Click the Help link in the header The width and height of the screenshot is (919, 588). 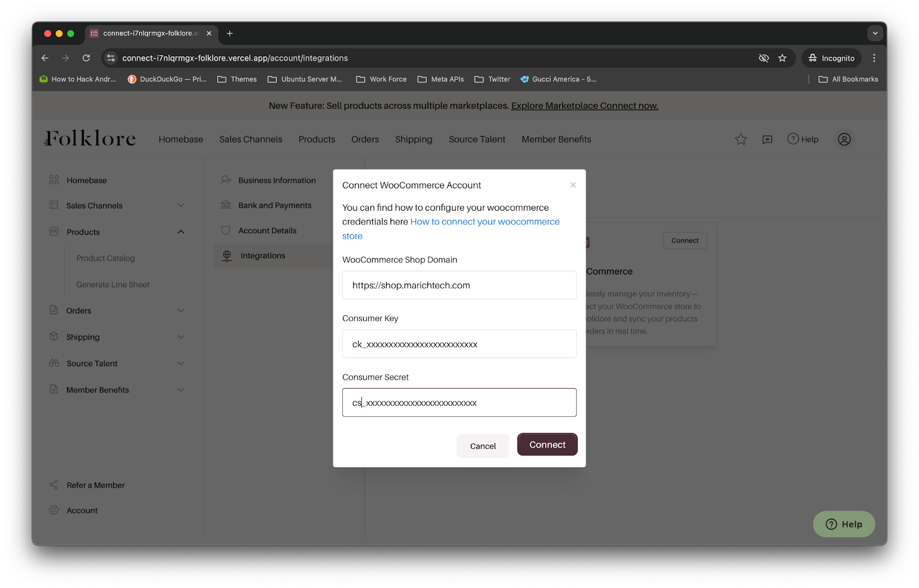802,139
